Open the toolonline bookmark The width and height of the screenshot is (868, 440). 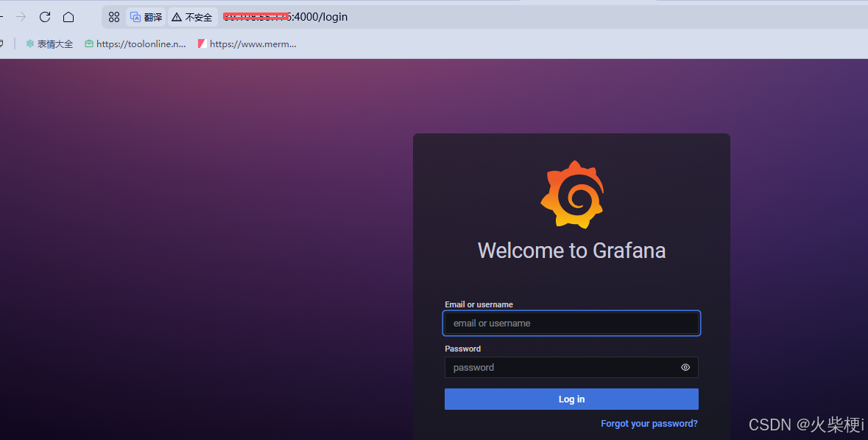tap(135, 44)
